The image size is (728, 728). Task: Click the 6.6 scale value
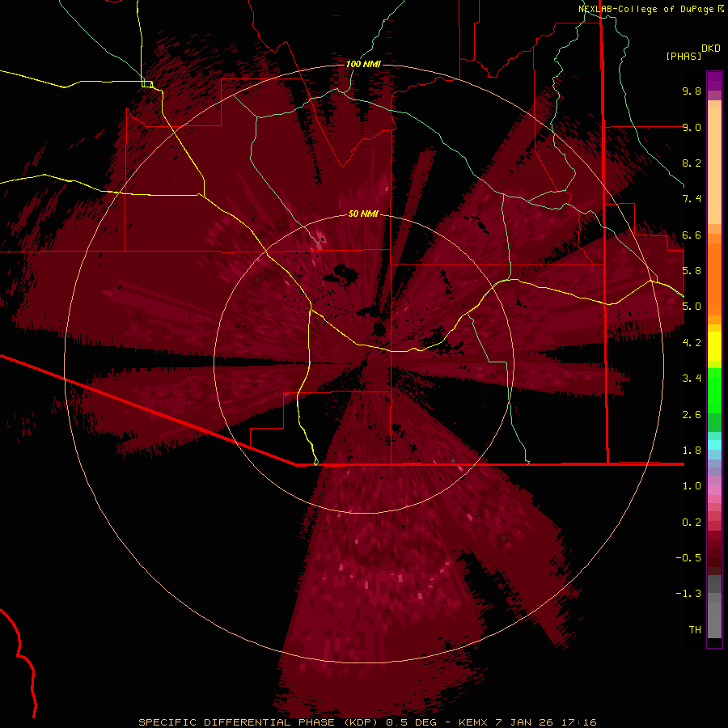692,235
